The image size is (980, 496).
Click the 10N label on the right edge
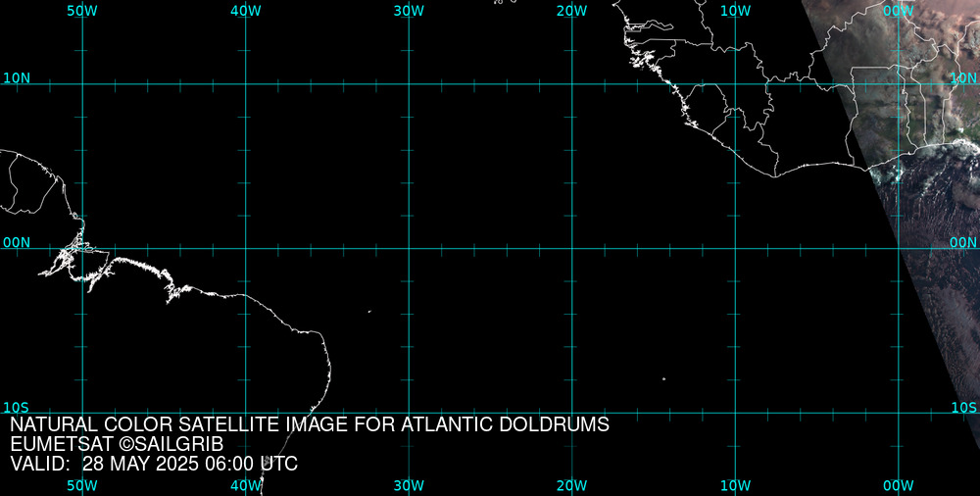point(963,78)
